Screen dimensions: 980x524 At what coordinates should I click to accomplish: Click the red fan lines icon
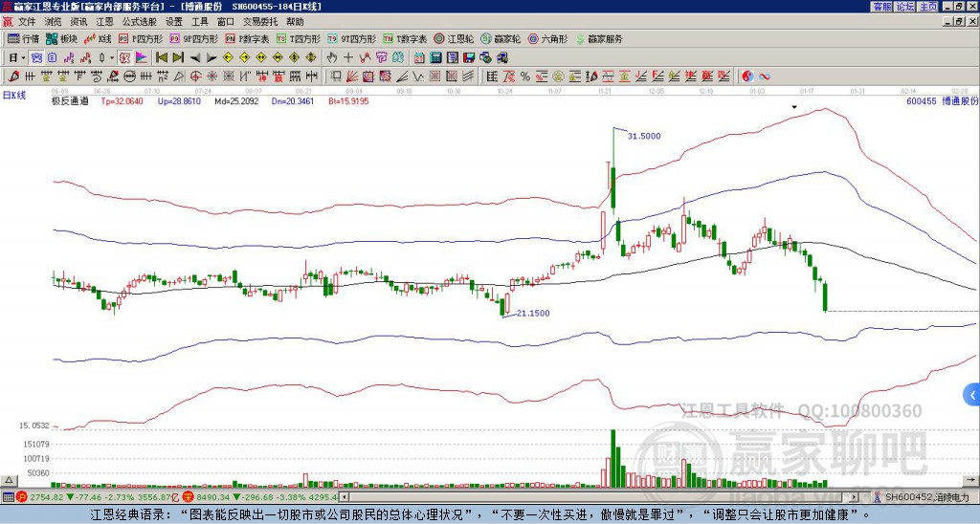tap(352, 76)
